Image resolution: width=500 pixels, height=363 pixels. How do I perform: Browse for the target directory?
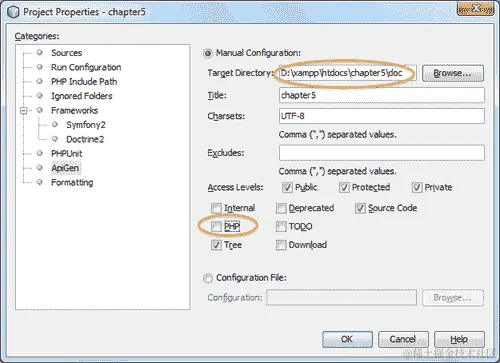coord(453,73)
